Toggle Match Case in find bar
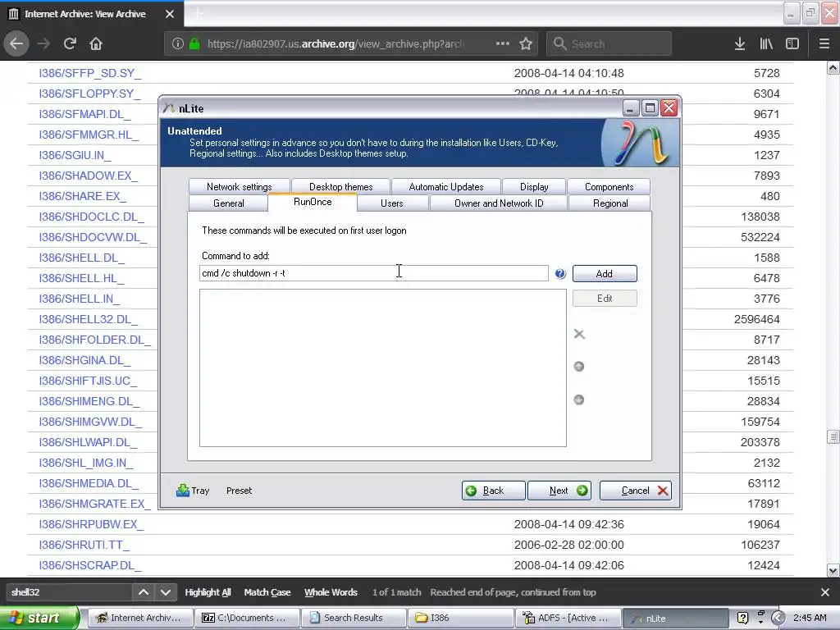 (267, 592)
